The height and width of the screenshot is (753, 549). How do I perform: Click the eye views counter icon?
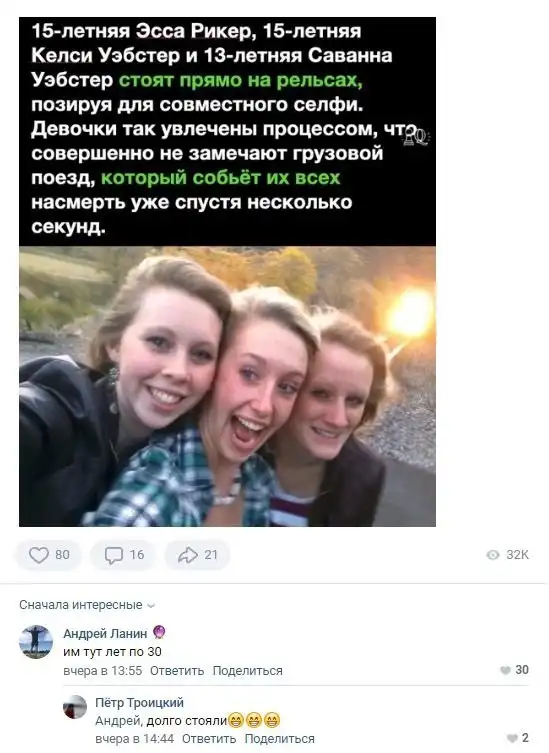[x=493, y=555]
